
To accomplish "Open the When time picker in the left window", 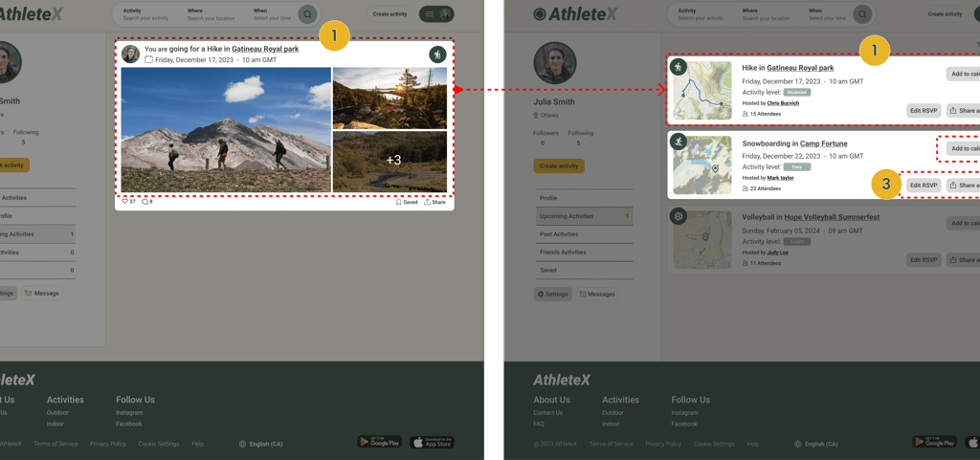I will tap(272, 14).
